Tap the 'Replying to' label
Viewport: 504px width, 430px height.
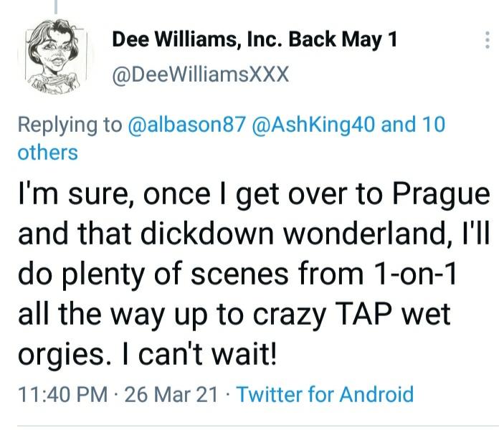tap(70, 124)
